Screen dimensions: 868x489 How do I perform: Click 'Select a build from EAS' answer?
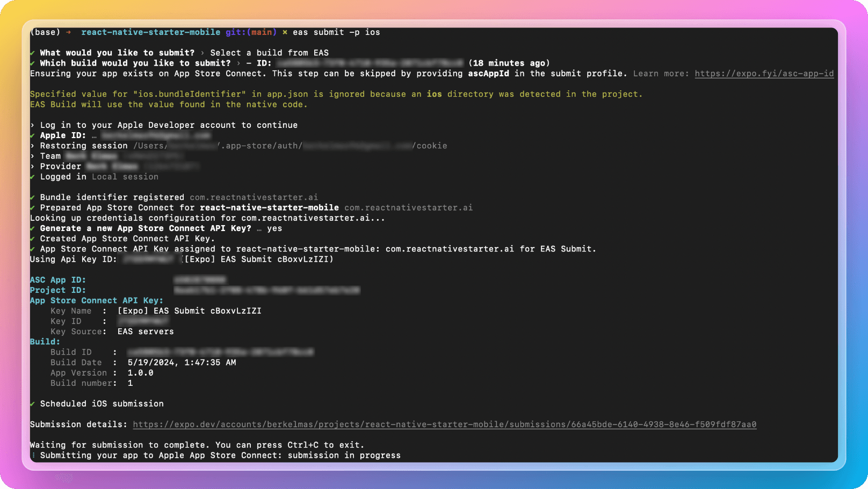click(269, 53)
